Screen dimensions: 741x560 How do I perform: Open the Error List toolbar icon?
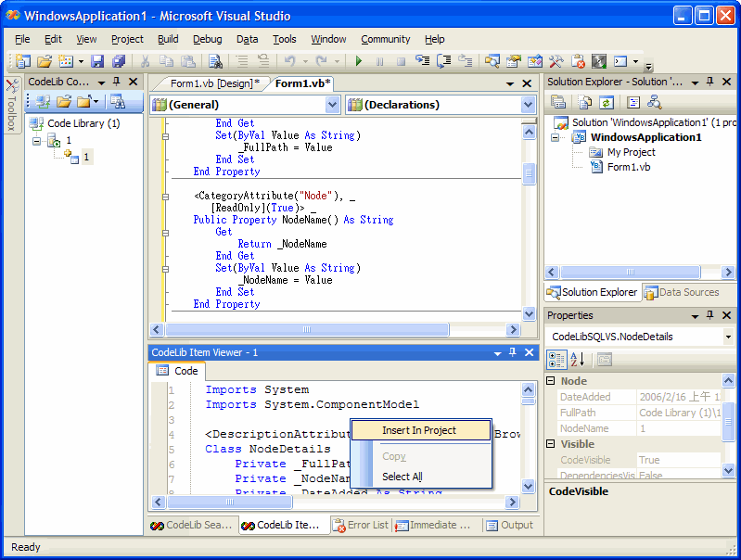(578, 61)
